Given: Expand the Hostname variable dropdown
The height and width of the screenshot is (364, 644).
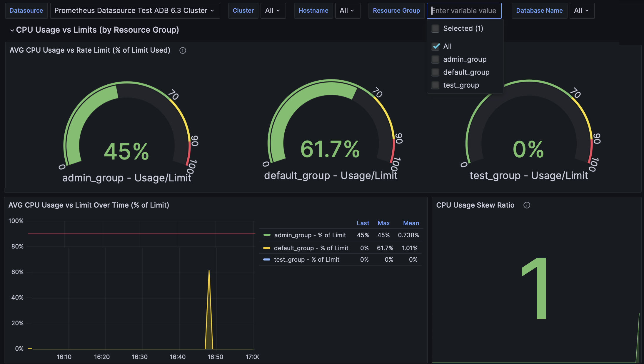Looking at the screenshot, I should (x=348, y=11).
